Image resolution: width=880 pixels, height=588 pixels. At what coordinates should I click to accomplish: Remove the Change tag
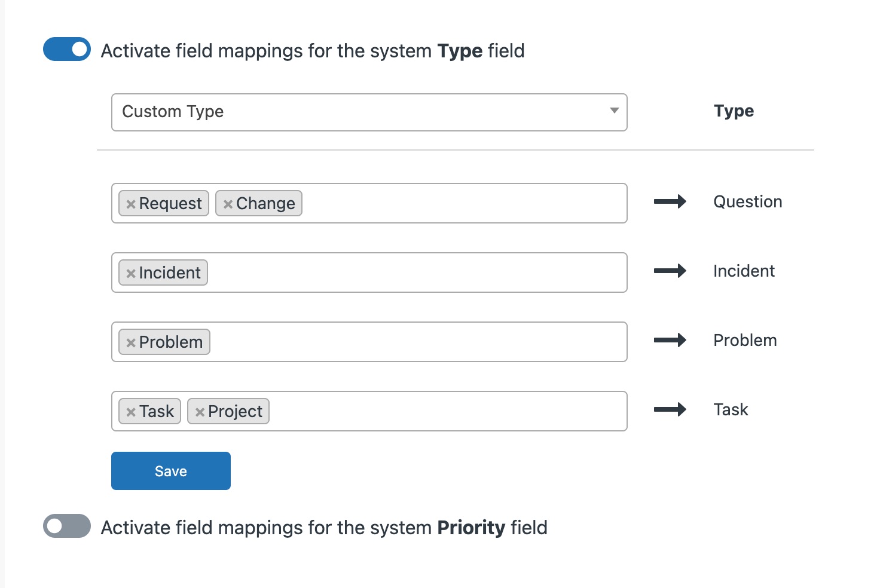click(x=227, y=203)
